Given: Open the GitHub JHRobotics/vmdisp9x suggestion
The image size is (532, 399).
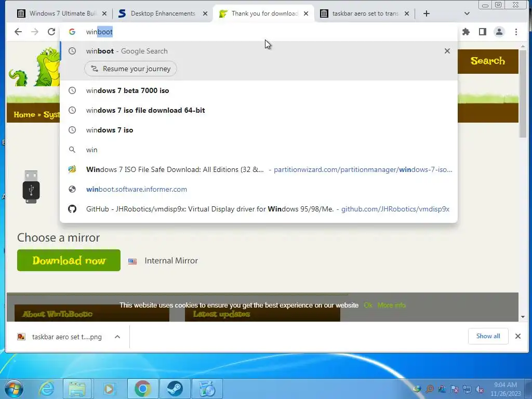Looking at the screenshot, I should click(x=259, y=209).
